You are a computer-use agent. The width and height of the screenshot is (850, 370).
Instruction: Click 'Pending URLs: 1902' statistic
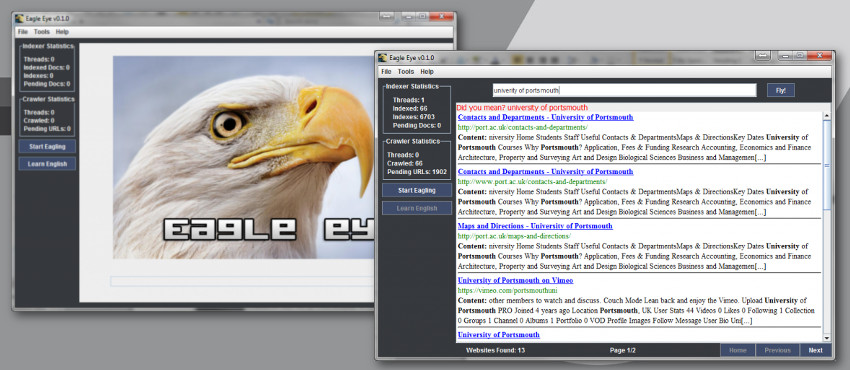coord(417,172)
